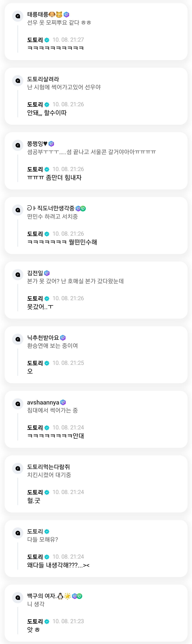This screenshot has height=644, width=192.
Task: Click the 10. 08. 21:23 reply timestamp
Action: (68, 621)
